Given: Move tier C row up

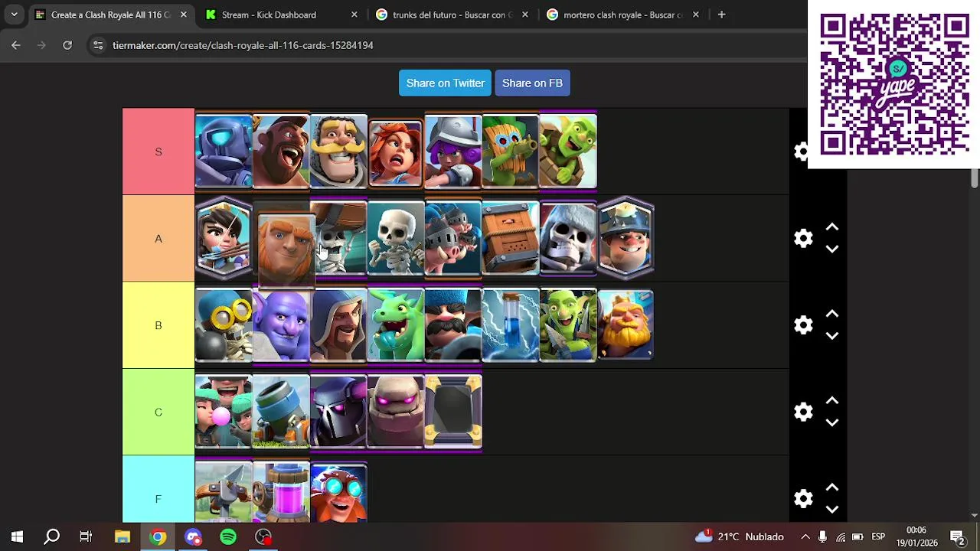Looking at the screenshot, I should coord(832,401).
